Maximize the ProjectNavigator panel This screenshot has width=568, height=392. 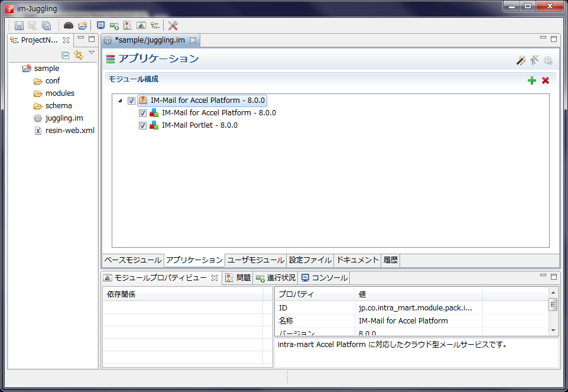tap(92, 39)
